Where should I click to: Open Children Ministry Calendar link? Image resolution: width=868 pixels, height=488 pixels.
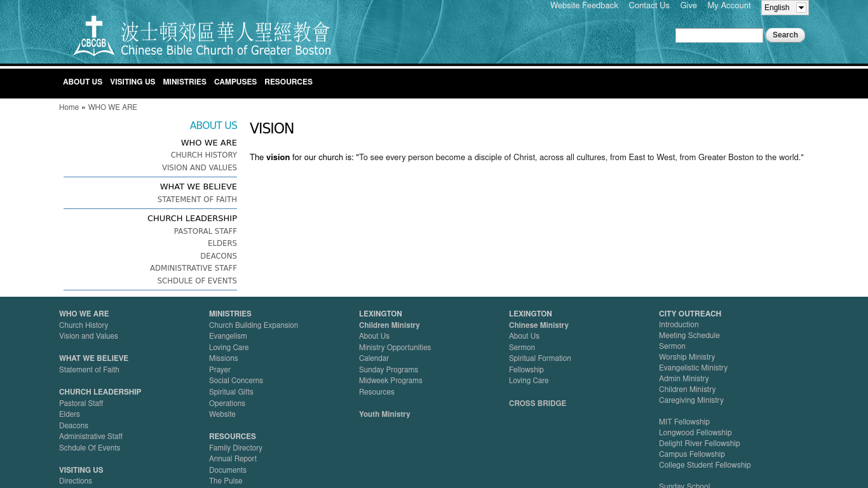point(374,358)
